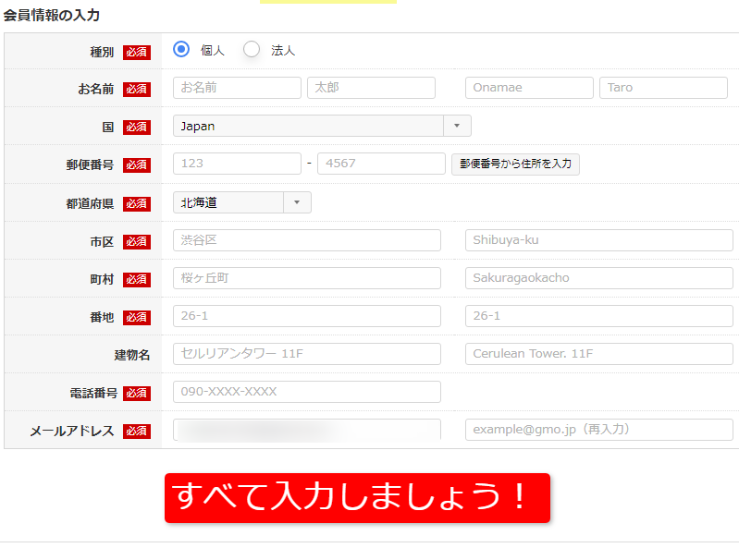Viewport: 739px width, 560px height.
Task: Focus the Taro romaji name field
Action: (663, 88)
